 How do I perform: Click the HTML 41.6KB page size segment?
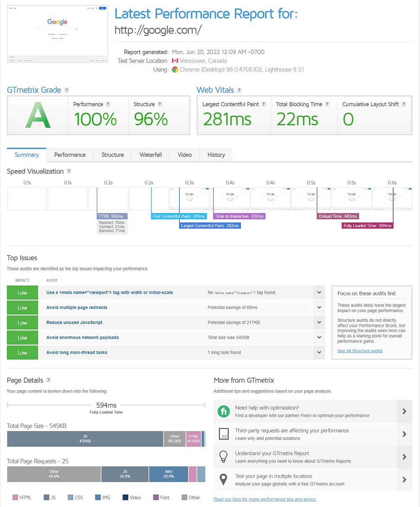coord(194,439)
